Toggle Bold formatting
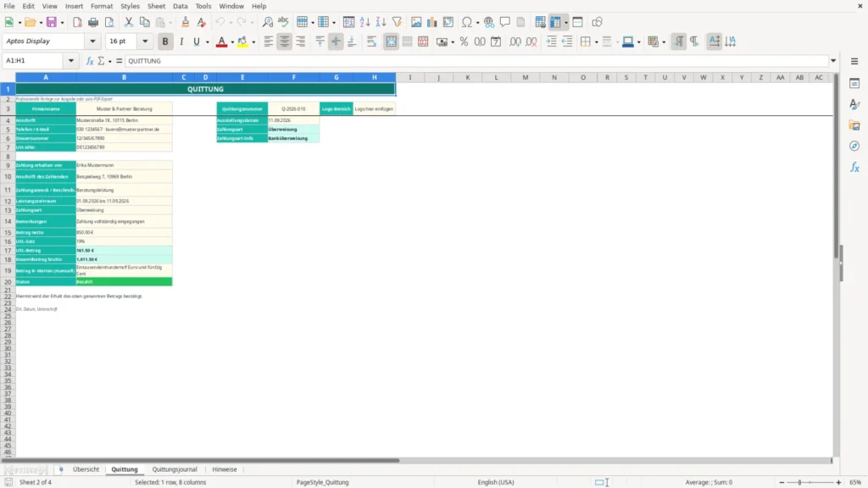Image resolution: width=868 pixels, height=488 pixels. point(165,42)
